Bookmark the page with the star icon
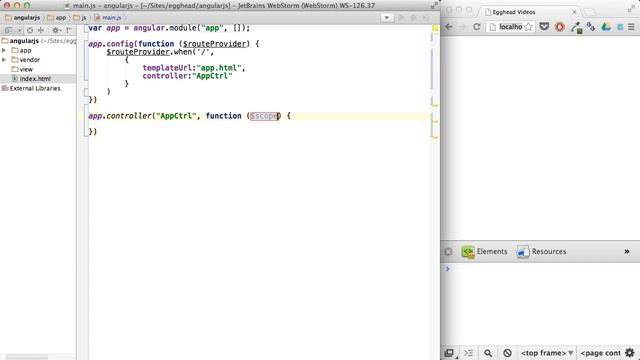640x360 pixels. (x=528, y=27)
